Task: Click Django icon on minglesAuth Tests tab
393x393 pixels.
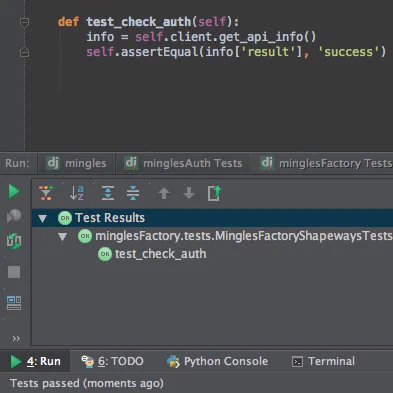Action: (131, 163)
